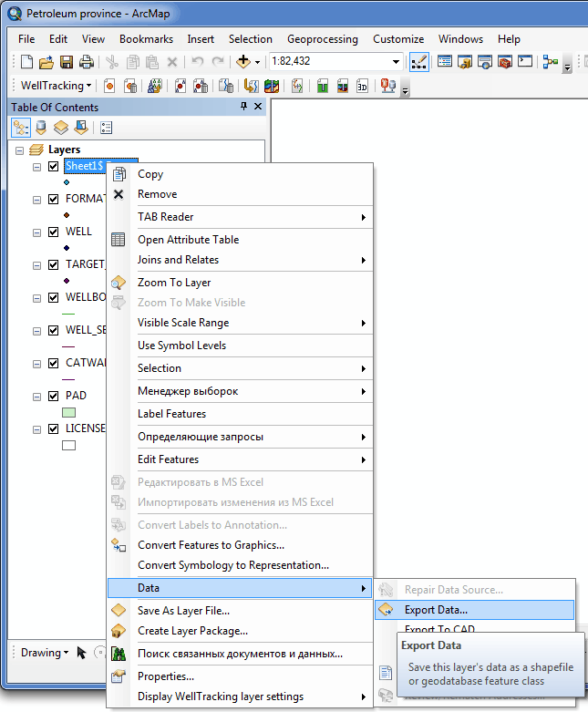Viewport: 588px width, 712px height.
Task: Select the arrow pointer in Drawing toolbar
Action: 82,653
